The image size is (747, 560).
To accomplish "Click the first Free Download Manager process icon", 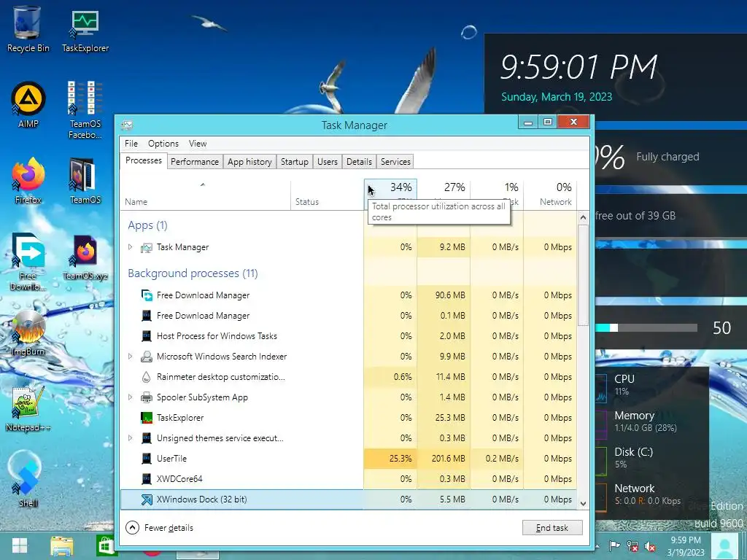I will coord(147,295).
